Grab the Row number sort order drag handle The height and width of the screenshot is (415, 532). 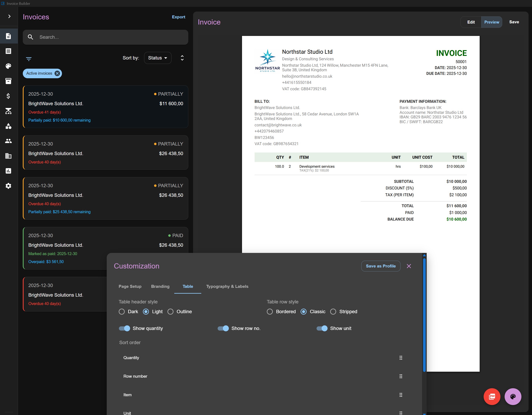(x=401, y=376)
